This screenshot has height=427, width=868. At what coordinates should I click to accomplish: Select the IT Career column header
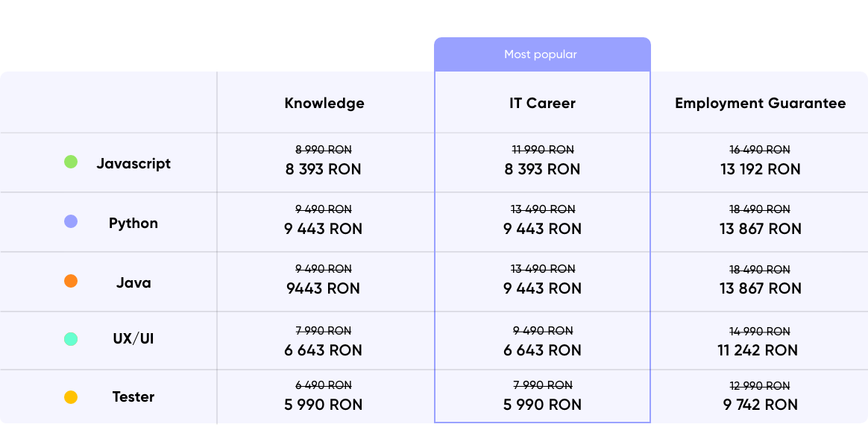point(543,103)
